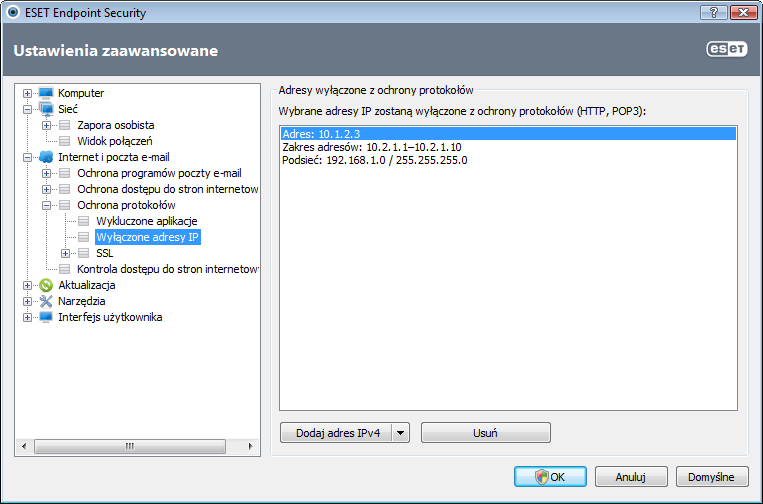Screen dimensions: 763x504
Task: Click the Dodaj adres IPv4 button
Action: coord(337,433)
